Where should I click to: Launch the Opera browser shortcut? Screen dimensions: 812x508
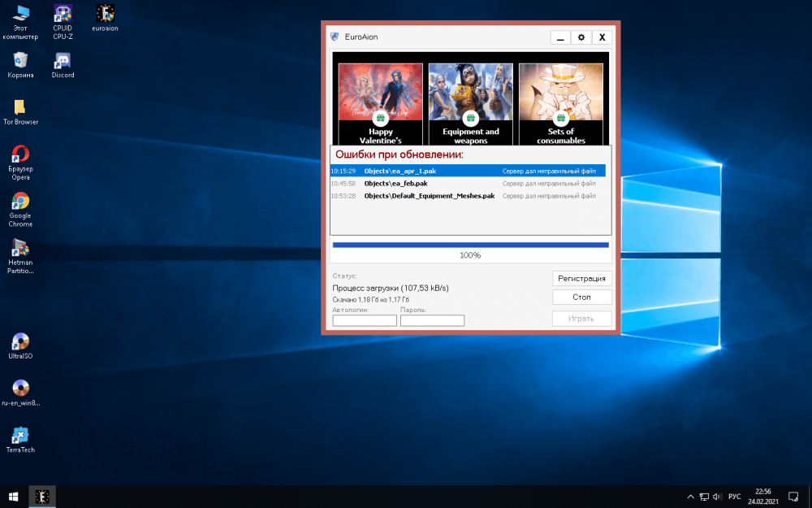point(20,154)
